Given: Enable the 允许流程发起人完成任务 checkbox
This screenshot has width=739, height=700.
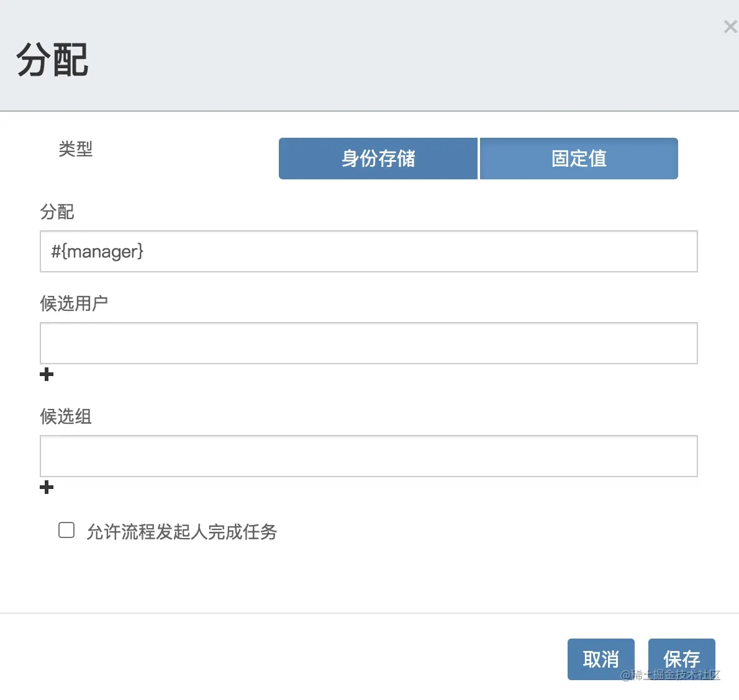Looking at the screenshot, I should click(x=66, y=530).
